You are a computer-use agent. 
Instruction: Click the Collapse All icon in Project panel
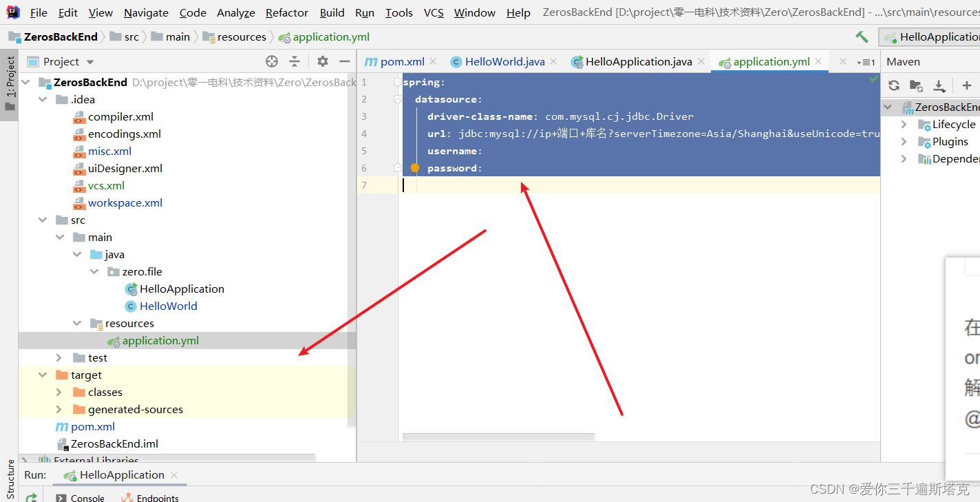pyautogui.click(x=295, y=61)
